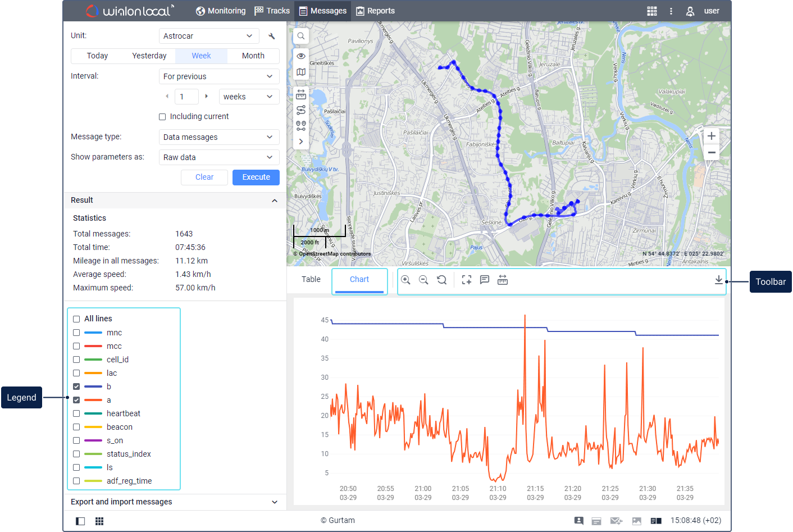Open the visible layers eye icon on the map
793x532 pixels.
(x=301, y=56)
